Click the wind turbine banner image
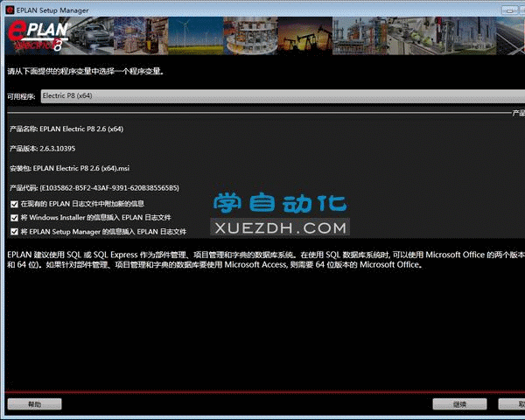This screenshot has width=525, height=420. (x=196, y=36)
